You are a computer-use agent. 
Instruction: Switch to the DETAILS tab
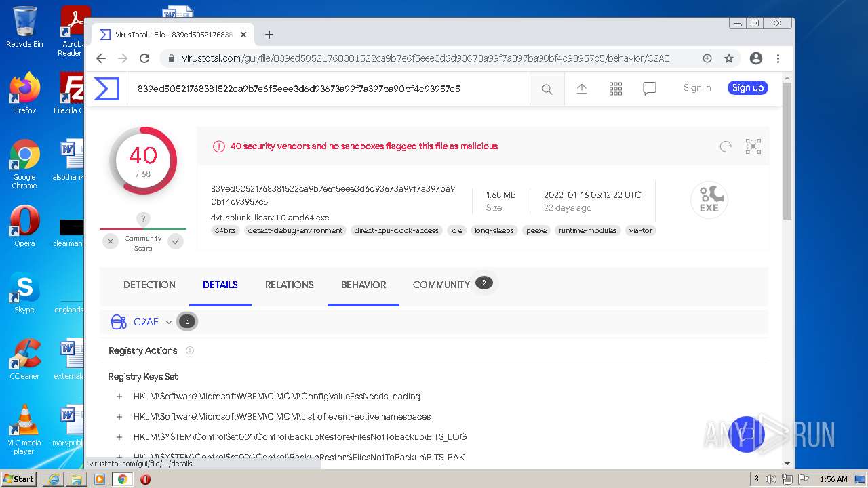pyautogui.click(x=220, y=285)
